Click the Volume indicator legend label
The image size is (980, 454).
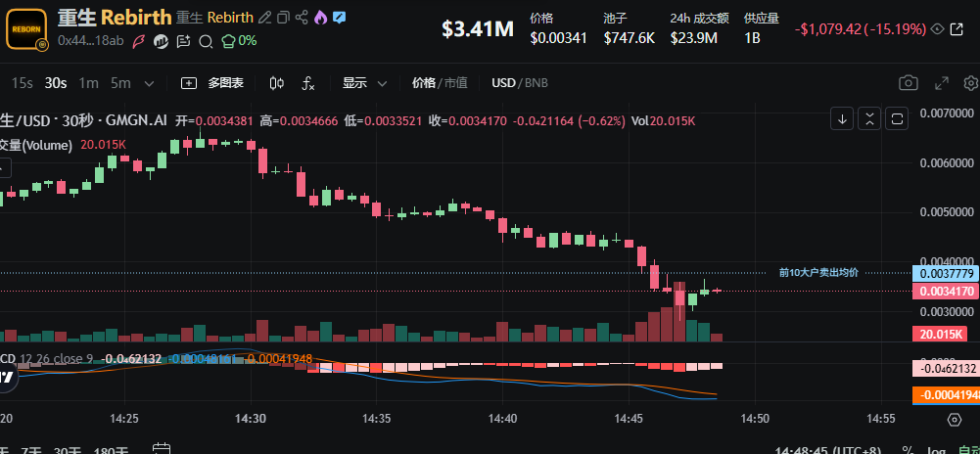36,145
